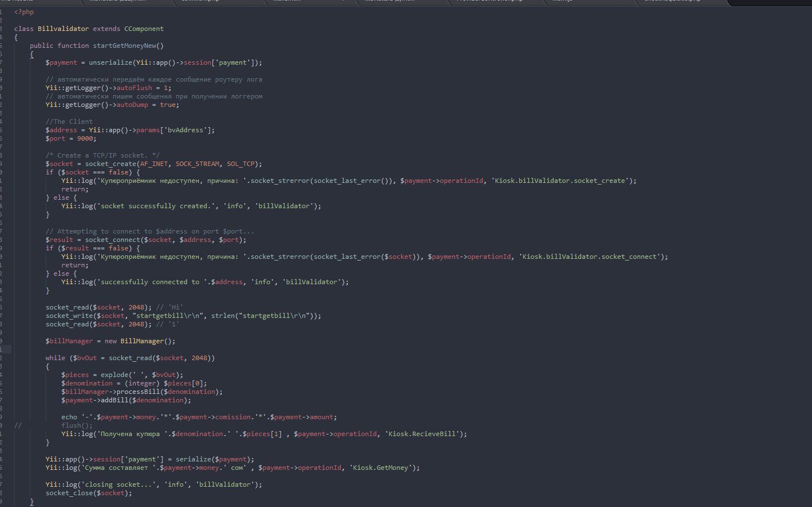Click the 'Получена купюра ' string
812x507 pixels.
(x=132, y=434)
